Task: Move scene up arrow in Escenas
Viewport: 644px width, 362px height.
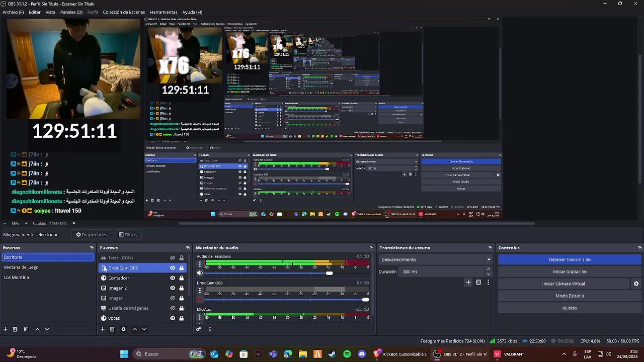Action: (37, 329)
